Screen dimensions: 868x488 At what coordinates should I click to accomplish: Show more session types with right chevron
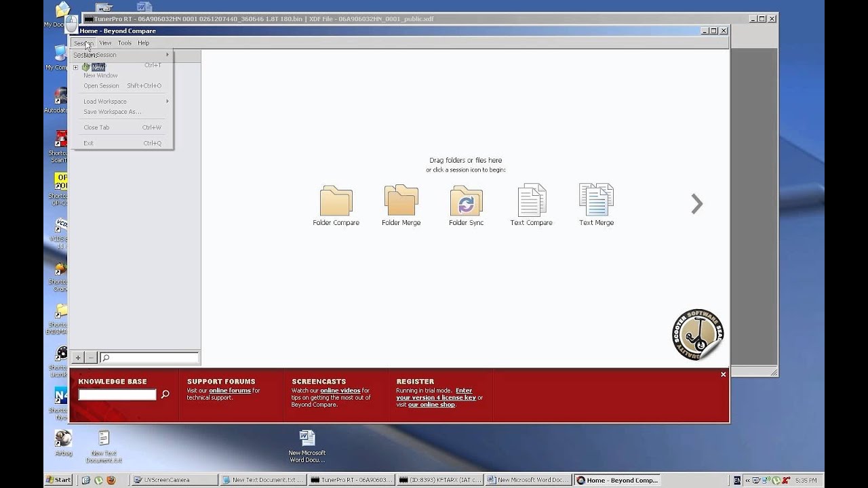click(696, 204)
